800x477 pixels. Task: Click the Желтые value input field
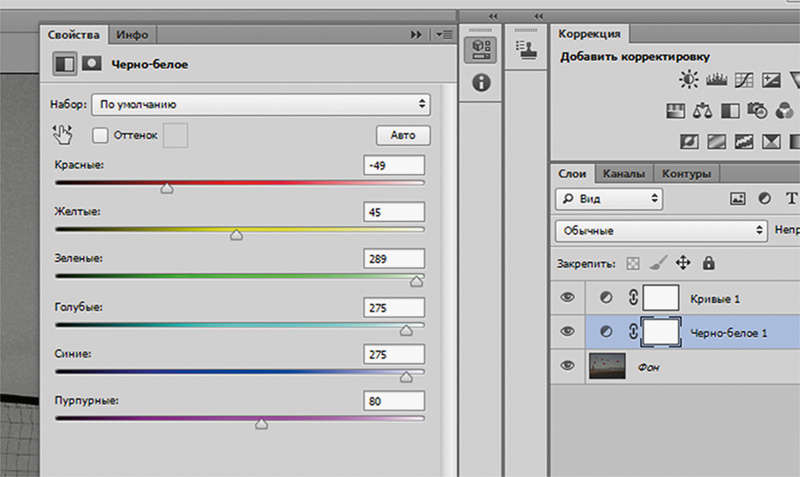[x=394, y=212]
